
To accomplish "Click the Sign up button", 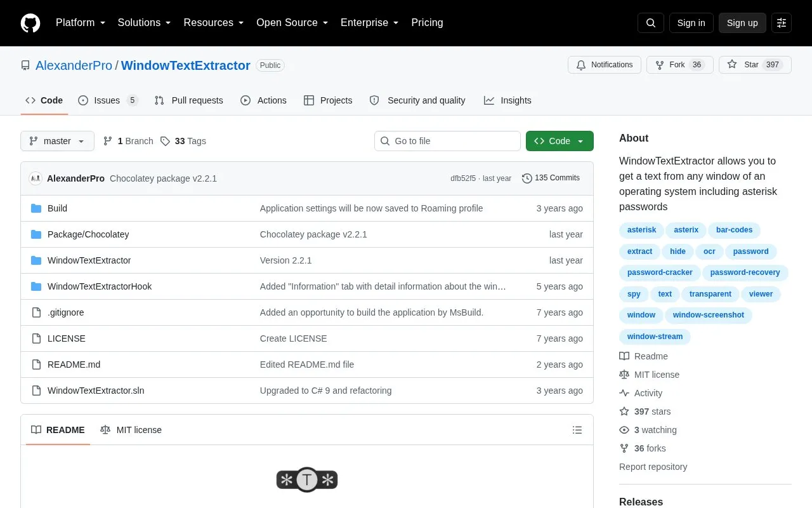I will pos(742,23).
